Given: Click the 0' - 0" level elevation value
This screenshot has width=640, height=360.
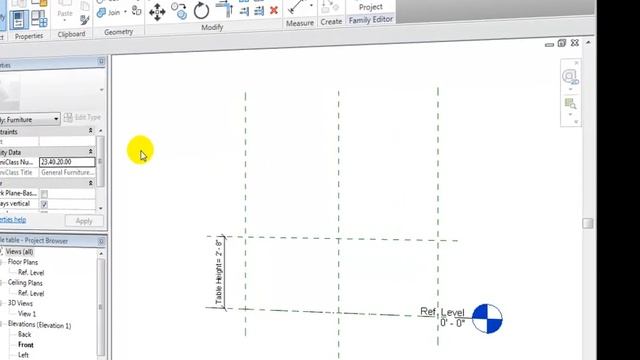Looking at the screenshot, I should 453,323.
